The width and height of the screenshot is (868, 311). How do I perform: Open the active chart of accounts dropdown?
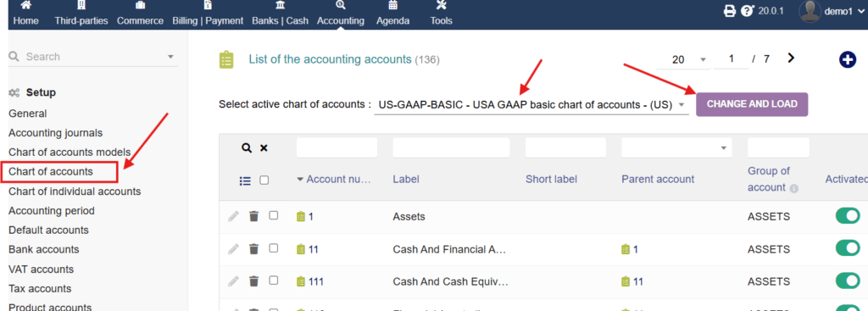coord(531,104)
